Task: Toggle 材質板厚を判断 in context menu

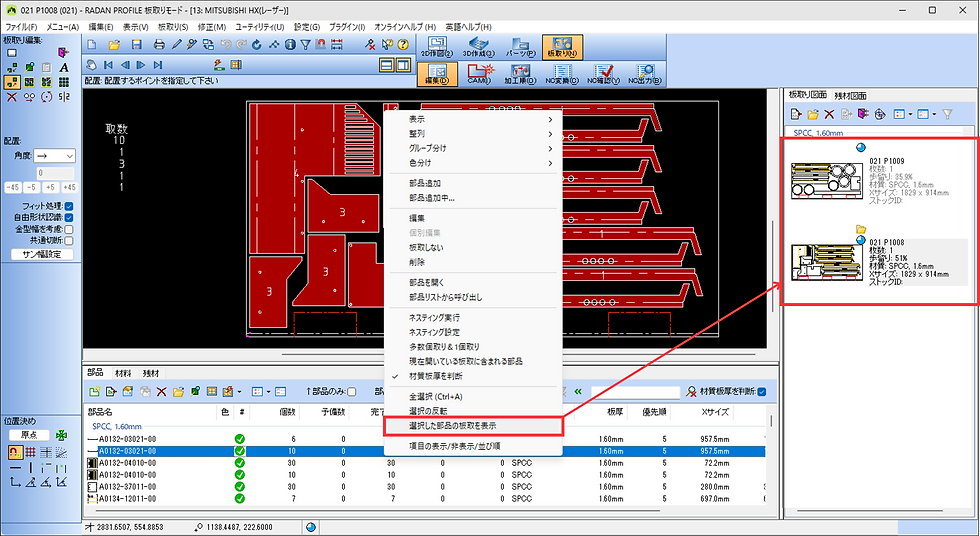Action: [436, 376]
